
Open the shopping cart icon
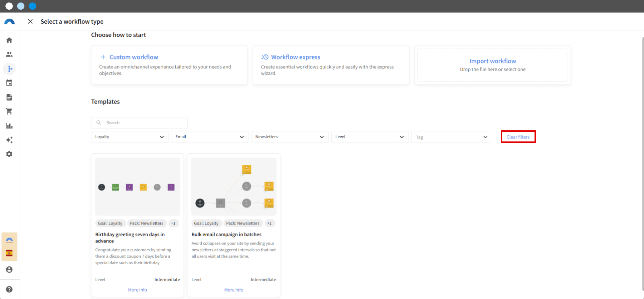pos(9,111)
